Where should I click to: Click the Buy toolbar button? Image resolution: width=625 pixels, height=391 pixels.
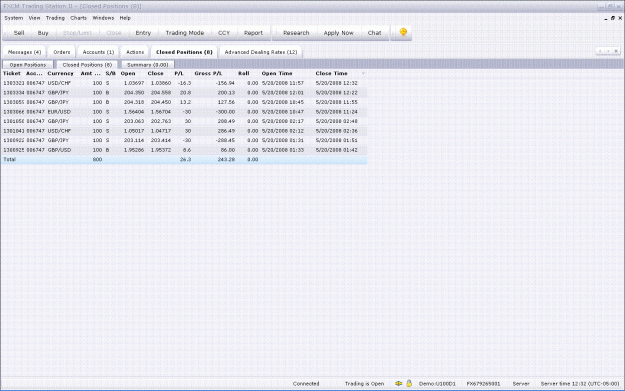click(43, 33)
